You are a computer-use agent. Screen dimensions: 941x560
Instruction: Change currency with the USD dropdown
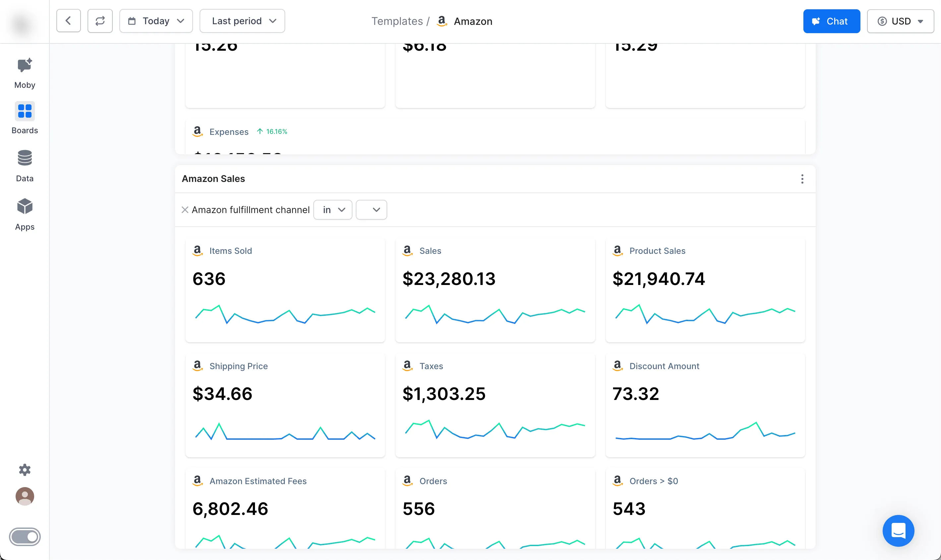click(900, 21)
